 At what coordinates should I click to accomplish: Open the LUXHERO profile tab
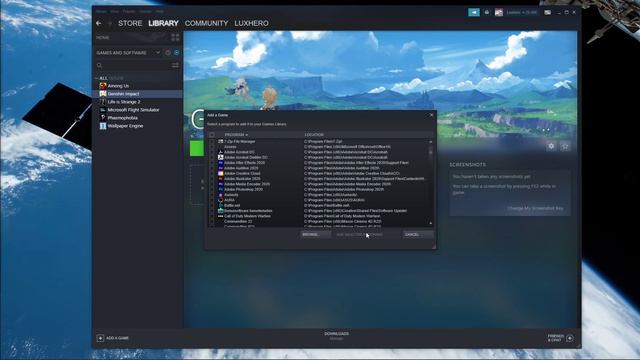[251, 23]
